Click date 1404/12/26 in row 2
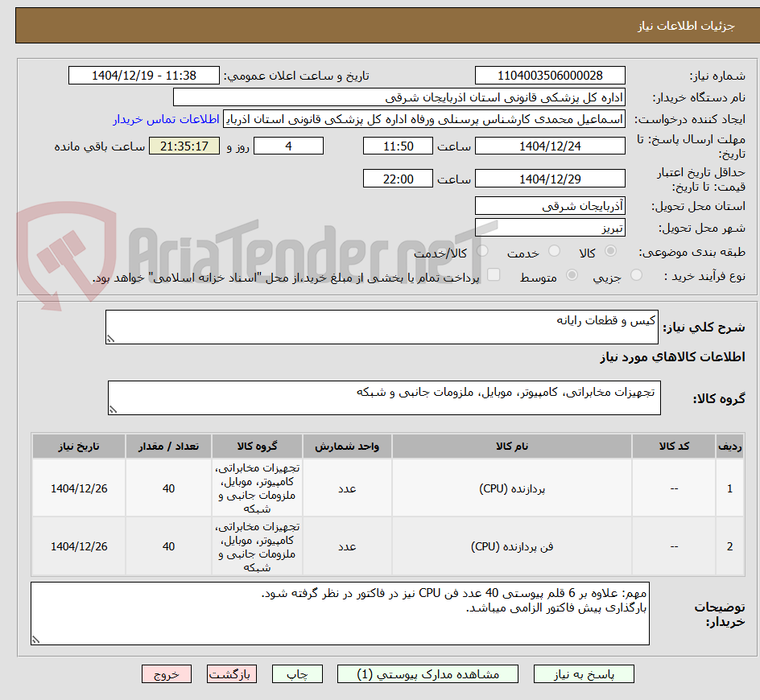Image resolution: width=760 pixels, height=700 pixels. [79, 546]
